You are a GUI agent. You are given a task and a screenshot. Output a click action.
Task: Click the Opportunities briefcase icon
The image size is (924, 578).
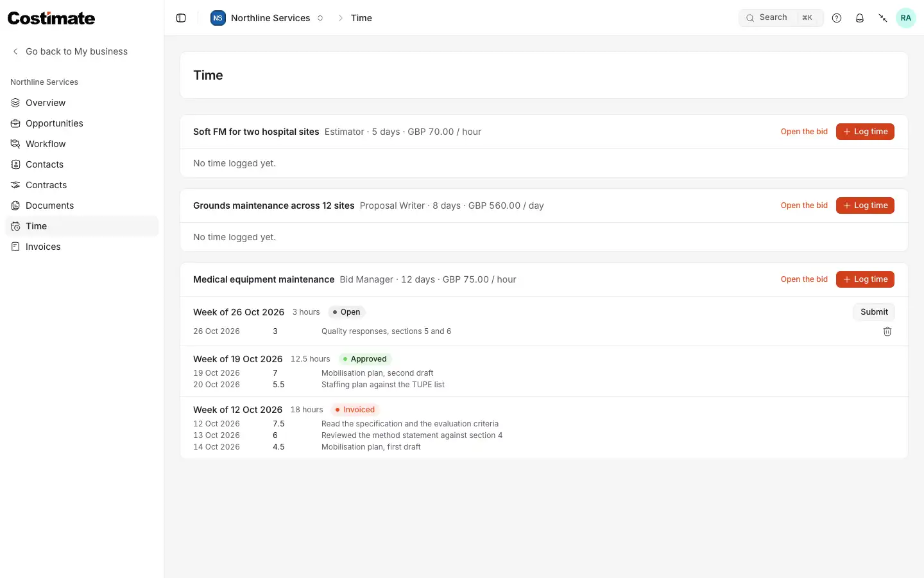tap(15, 123)
